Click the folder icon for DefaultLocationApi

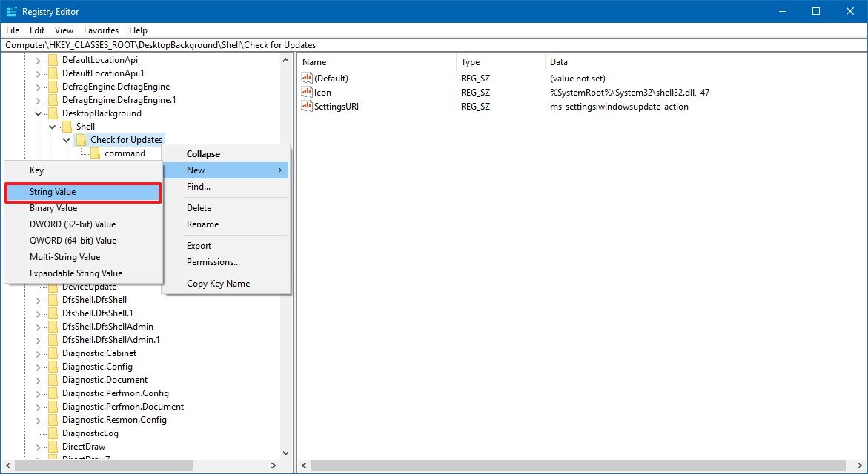point(52,59)
